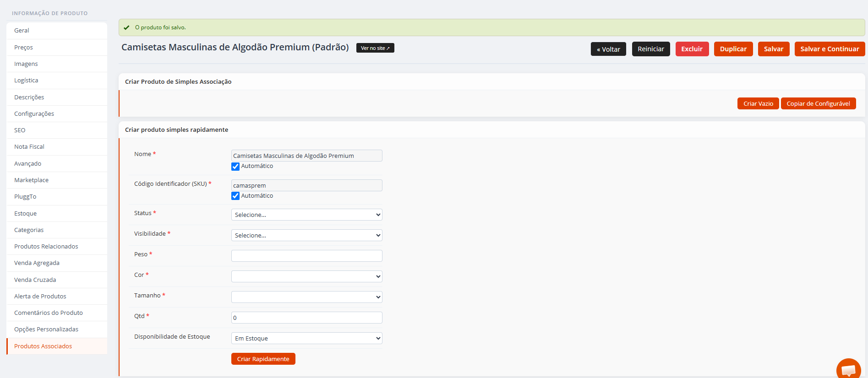Go to the Configurações section
The width and height of the screenshot is (868, 378).
(57, 113)
